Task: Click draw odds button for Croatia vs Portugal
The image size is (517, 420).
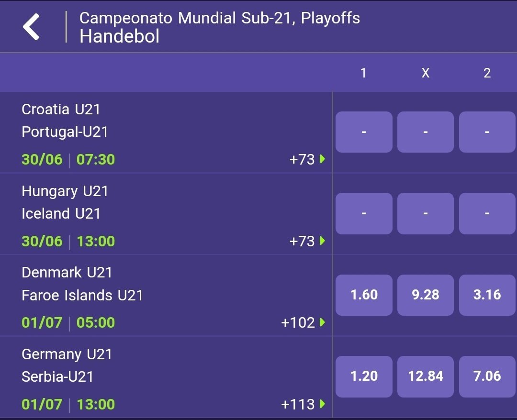Action: pyautogui.click(x=425, y=132)
